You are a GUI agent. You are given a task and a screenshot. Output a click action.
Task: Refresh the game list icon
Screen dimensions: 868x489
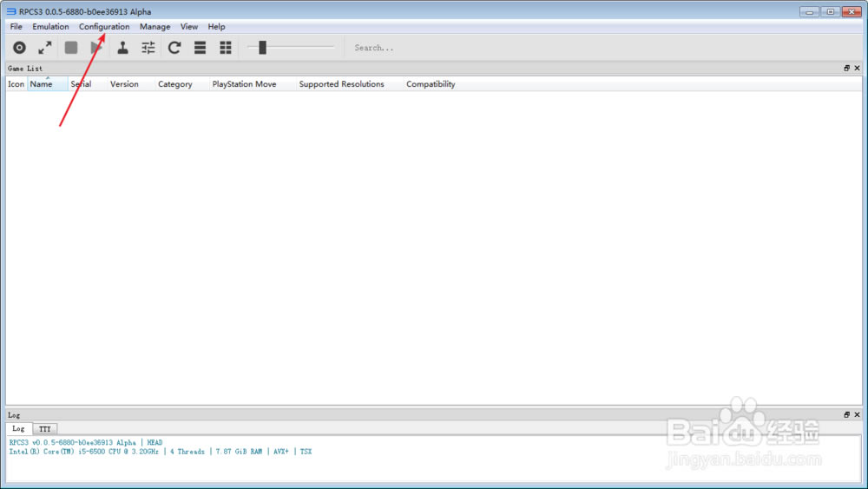pos(174,48)
